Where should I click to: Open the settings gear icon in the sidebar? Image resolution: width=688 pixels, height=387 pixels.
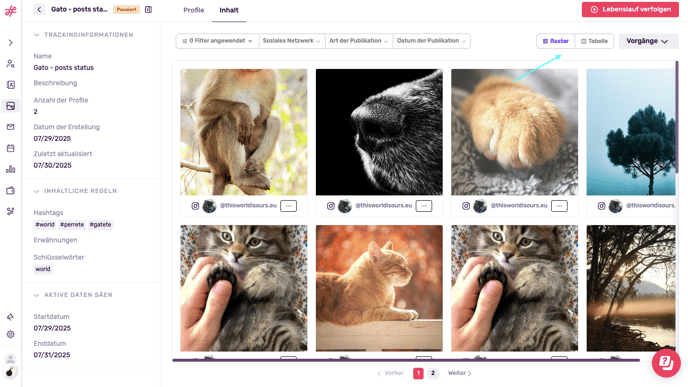pyautogui.click(x=11, y=334)
